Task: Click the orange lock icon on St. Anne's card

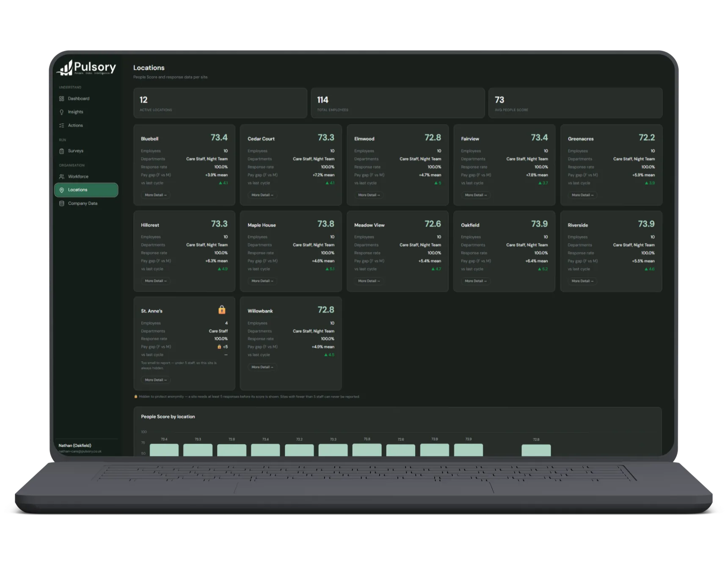Action: tap(222, 310)
